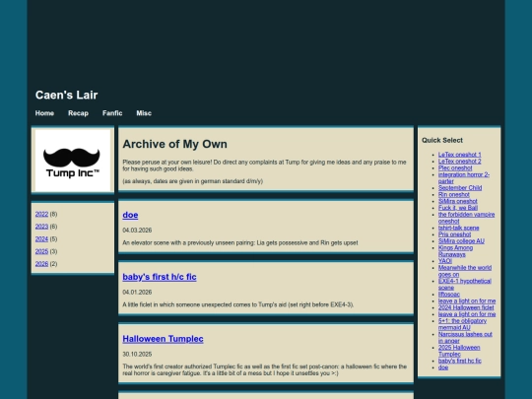Open 'Meanwhile the world goes on' link

click(x=464, y=271)
